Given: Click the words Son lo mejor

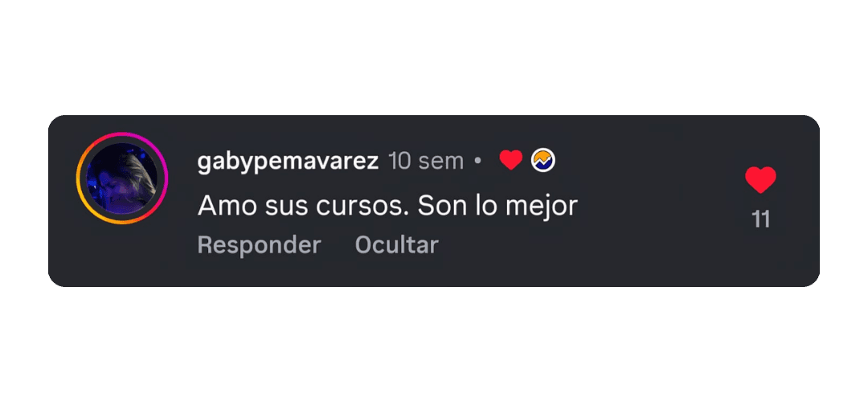Looking at the screenshot, I should 497,207.
